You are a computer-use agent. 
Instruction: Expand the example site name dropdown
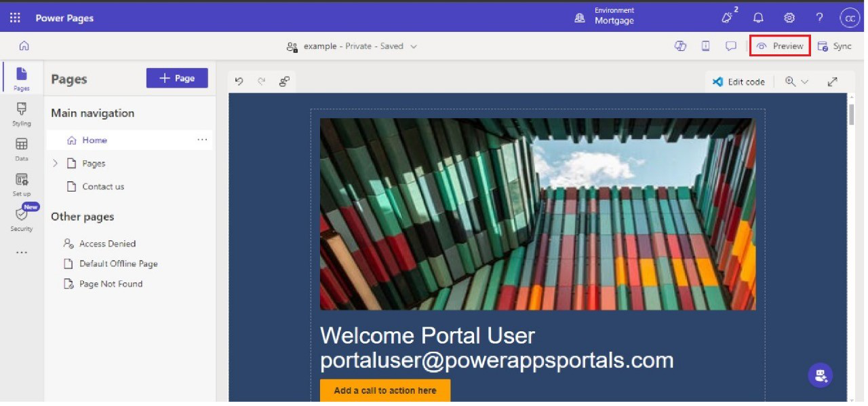(x=414, y=46)
